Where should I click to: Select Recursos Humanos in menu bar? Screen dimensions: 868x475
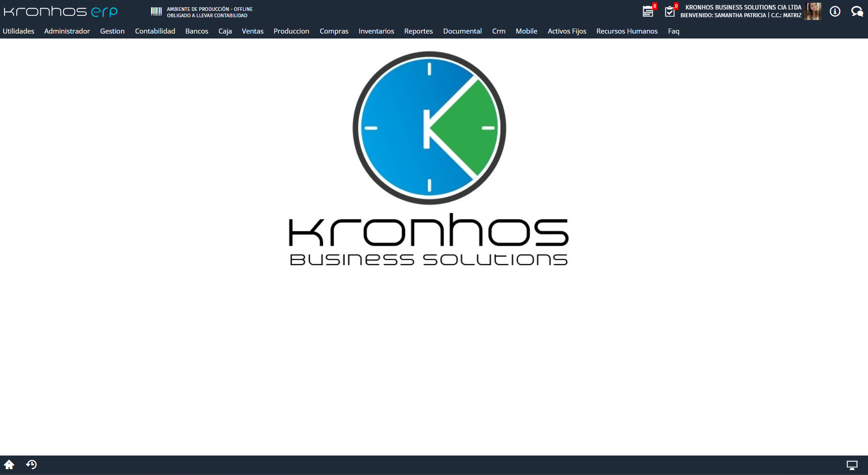point(627,31)
